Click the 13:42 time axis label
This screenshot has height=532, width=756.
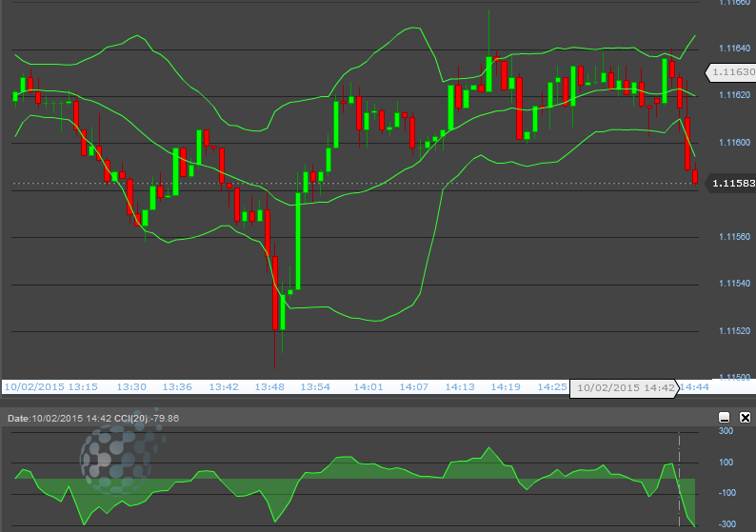point(224,387)
